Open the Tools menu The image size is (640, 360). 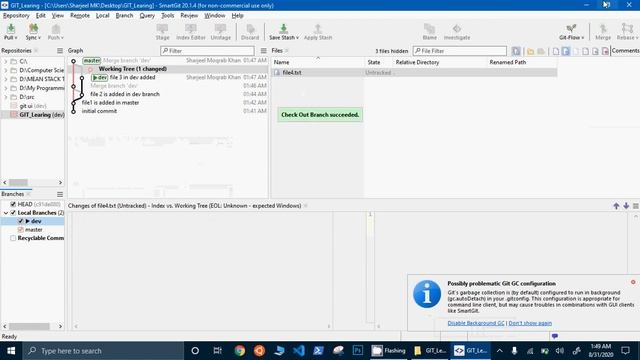click(167, 16)
